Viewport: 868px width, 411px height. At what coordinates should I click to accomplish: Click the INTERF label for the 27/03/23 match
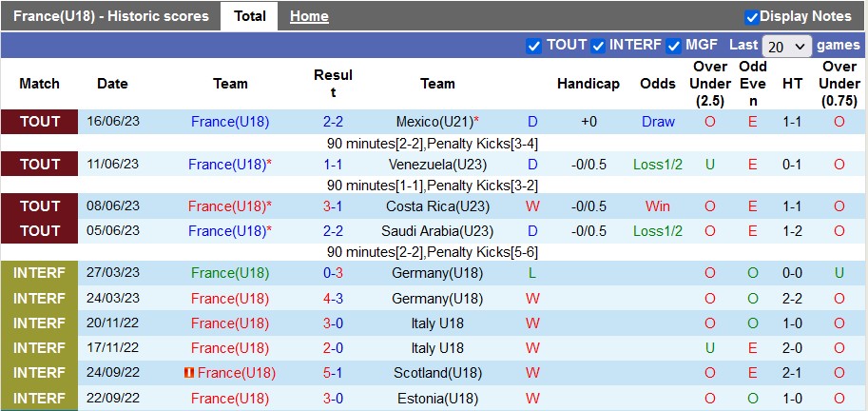point(40,273)
